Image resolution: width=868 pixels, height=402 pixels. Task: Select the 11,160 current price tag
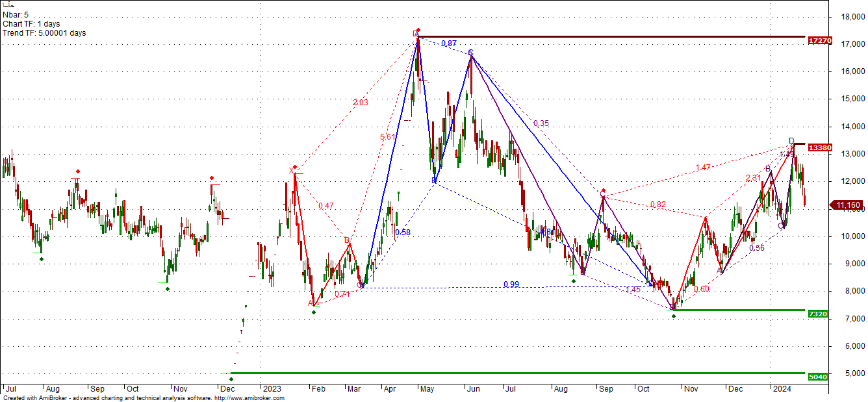tap(847, 205)
